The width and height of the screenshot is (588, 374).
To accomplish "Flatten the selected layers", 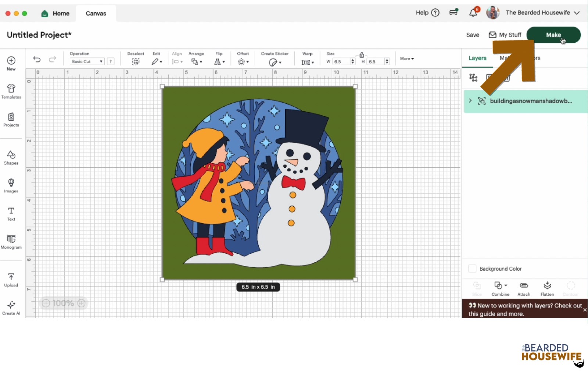I will pos(547,288).
